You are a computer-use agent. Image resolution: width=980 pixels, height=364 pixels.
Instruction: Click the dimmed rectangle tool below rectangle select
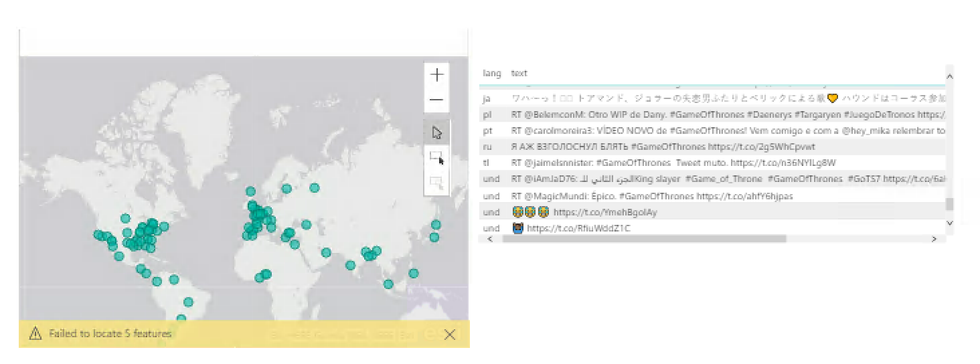(436, 182)
